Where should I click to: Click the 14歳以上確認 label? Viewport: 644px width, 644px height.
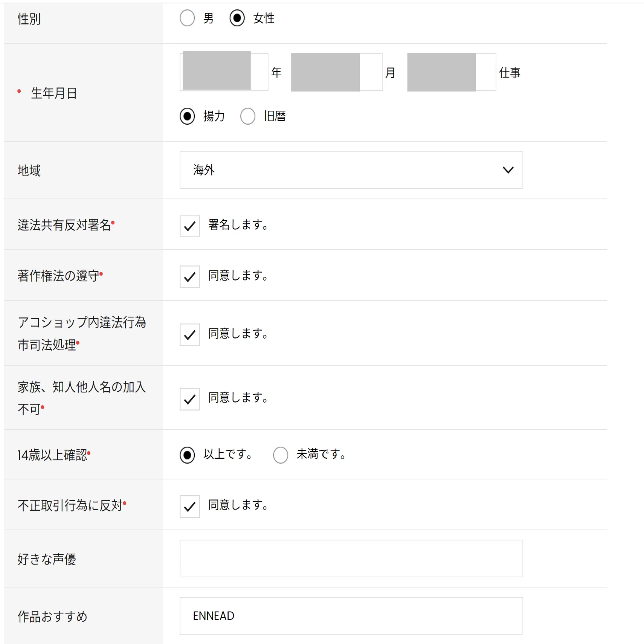52,455
